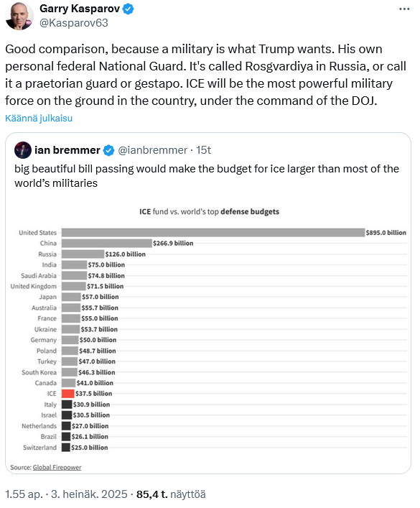The height and width of the screenshot is (508, 420).
Task: Click the 15t timestamp of quoted post
Action: [203, 150]
